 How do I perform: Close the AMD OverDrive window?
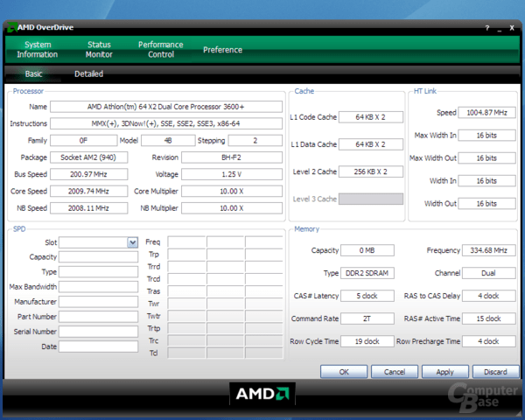pos(512,28)
